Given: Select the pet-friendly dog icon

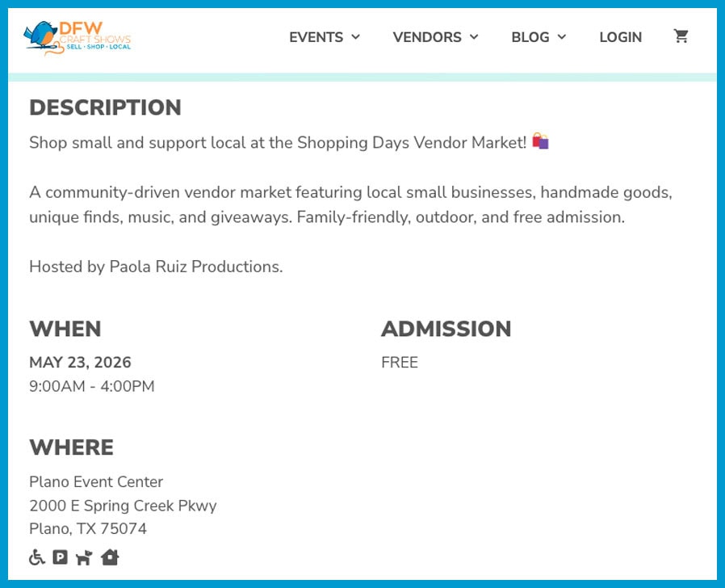Looking at the screenshot, I should pos(84,557).
